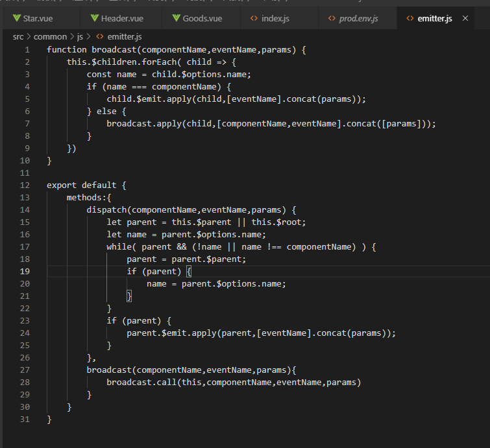Click the emitter.js breadcrumb item
The image size is (490, 448).
125,37
